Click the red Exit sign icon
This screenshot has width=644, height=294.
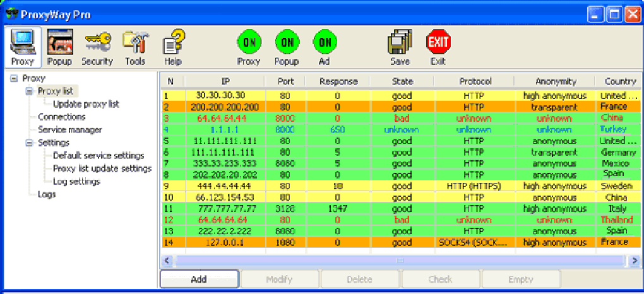[x=438, y=47]
